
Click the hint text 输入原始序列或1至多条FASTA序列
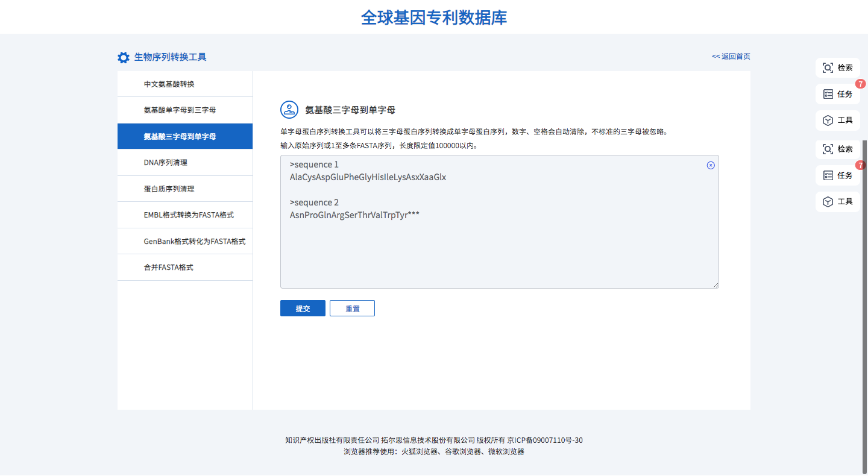[x=379, y=145]
